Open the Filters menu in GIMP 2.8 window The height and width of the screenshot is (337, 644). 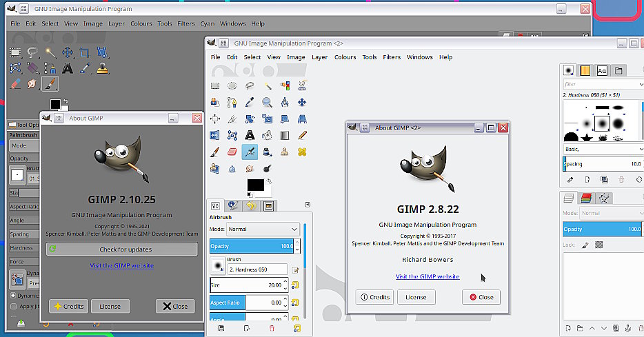(x=392, y=57)
